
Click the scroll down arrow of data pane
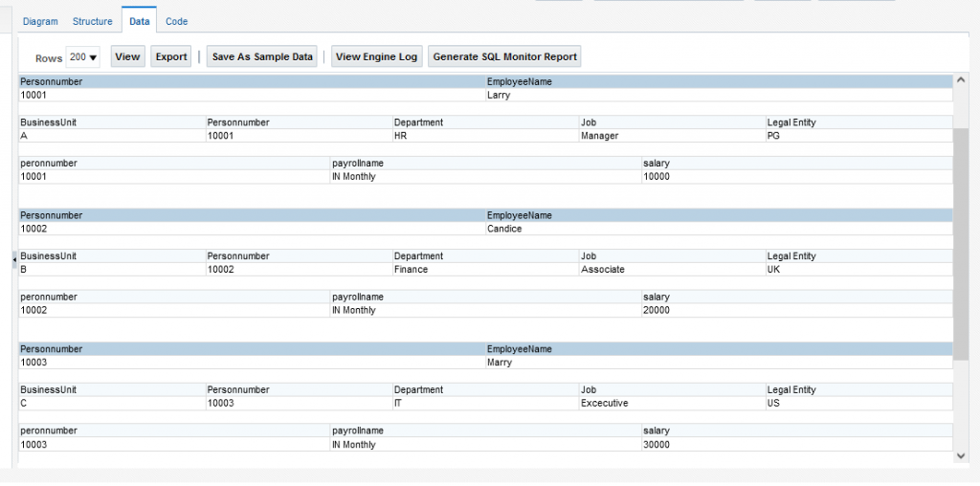click(x=961, y=456)
